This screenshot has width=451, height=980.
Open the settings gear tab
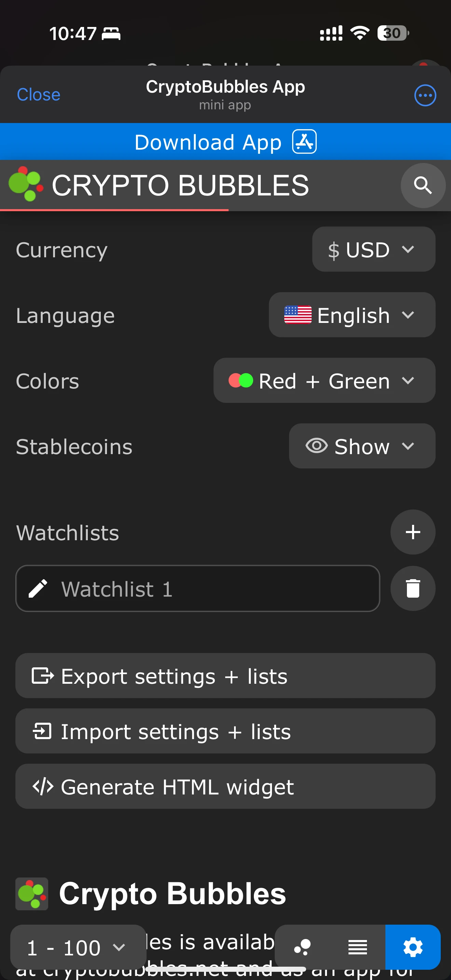(x=413, y=947)
